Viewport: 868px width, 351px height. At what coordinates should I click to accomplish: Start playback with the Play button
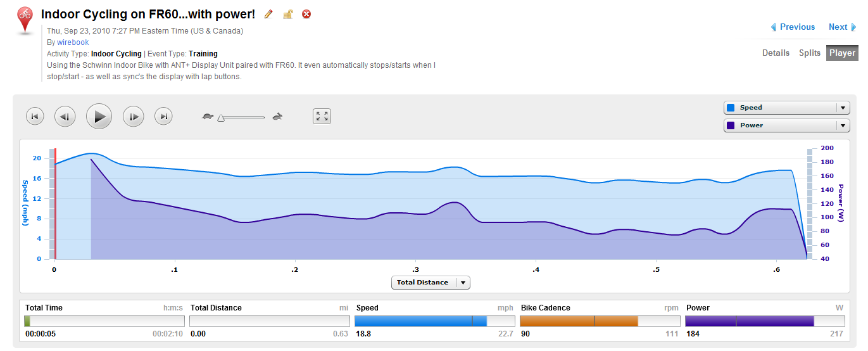point(99,117)
